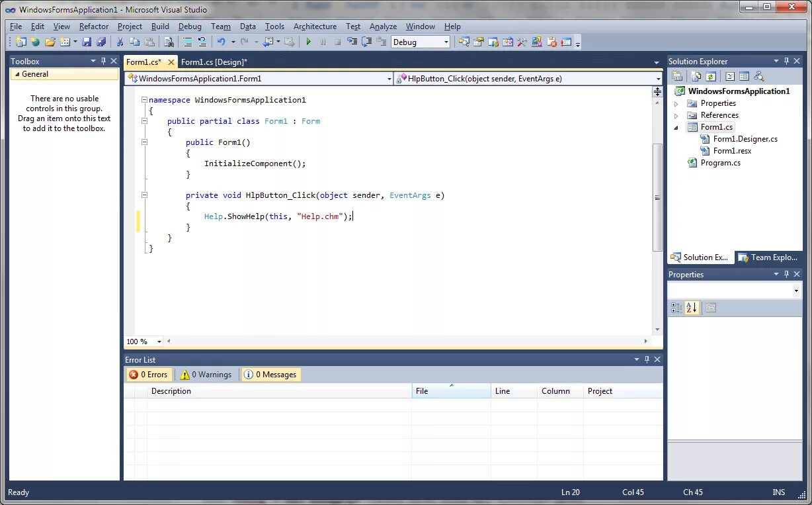
Task: Click the Find in Files icon
Action: point(169,42)
